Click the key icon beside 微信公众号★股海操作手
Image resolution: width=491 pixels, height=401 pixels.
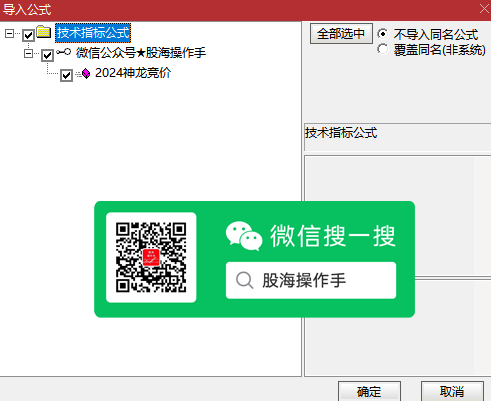(63, 52)
